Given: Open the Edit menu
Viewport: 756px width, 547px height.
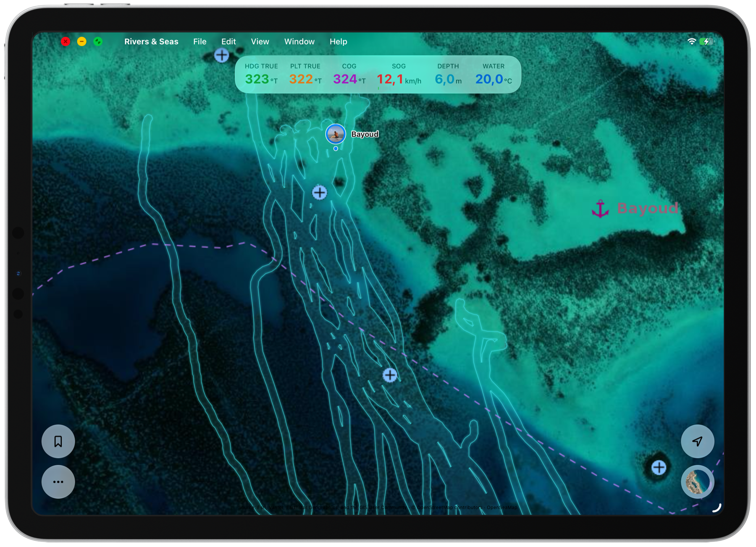Looking at the screenshot, I should click(x=228, y=42).
